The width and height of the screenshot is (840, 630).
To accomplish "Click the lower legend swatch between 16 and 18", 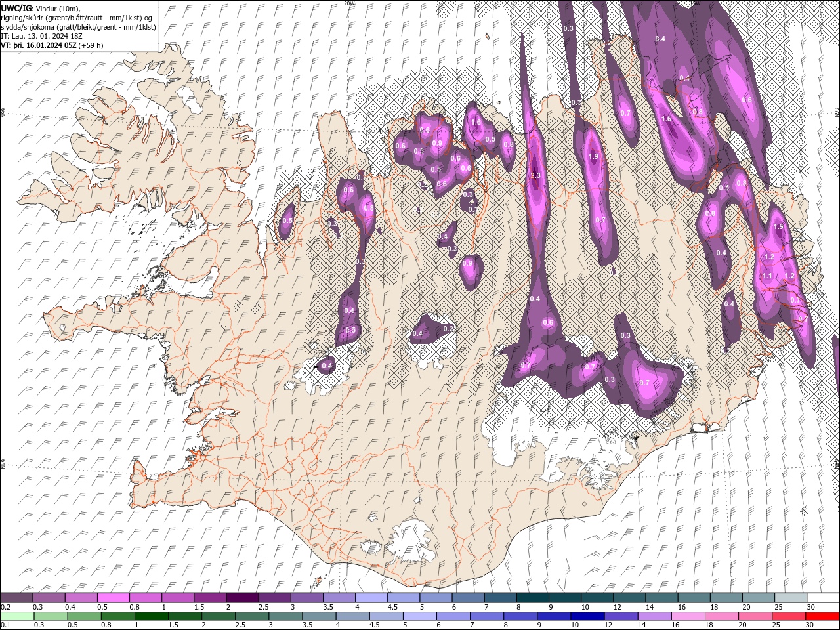I will (x=688, y=616).
